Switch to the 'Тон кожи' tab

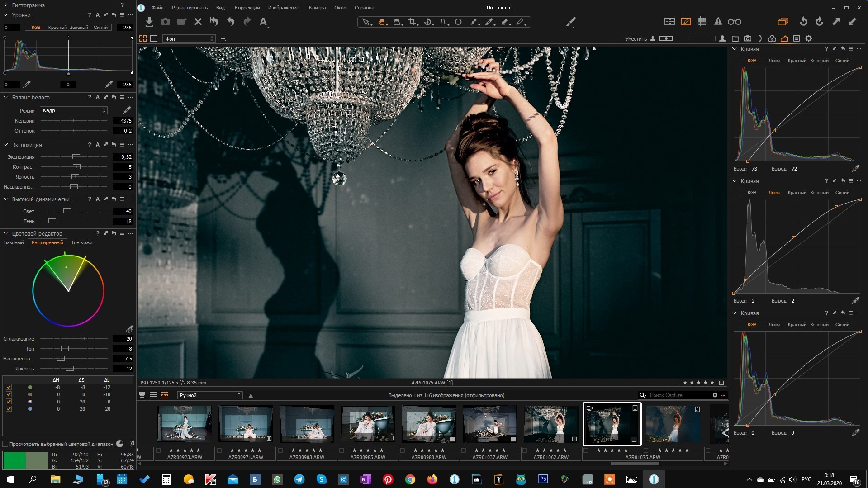[x=81, y=242]
